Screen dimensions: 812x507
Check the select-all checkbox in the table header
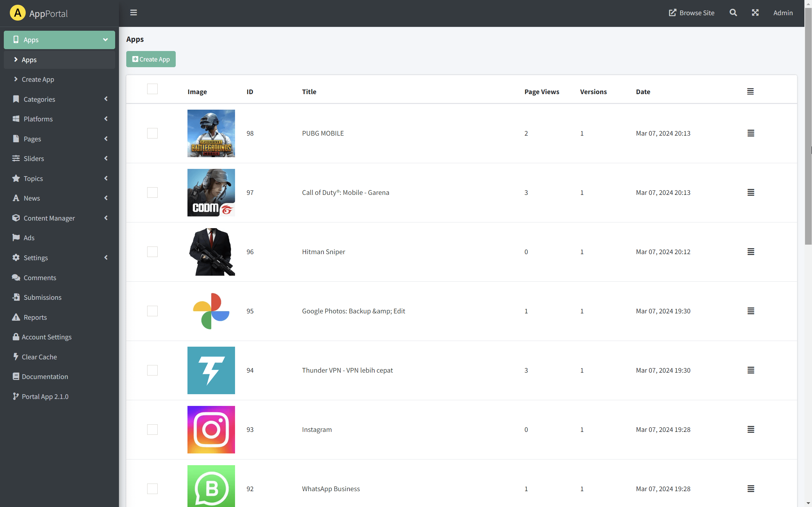pyautogui.click(x=152, y=88)
